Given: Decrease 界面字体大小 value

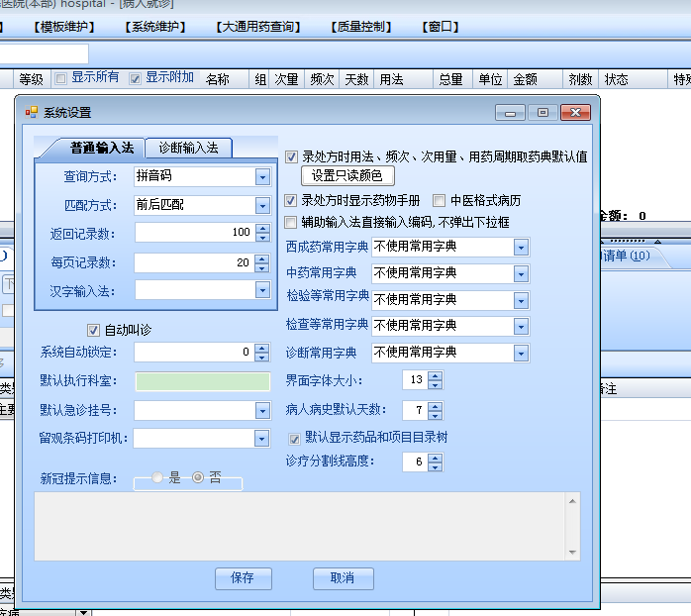Looking at the screenshot, I should 436,385.
